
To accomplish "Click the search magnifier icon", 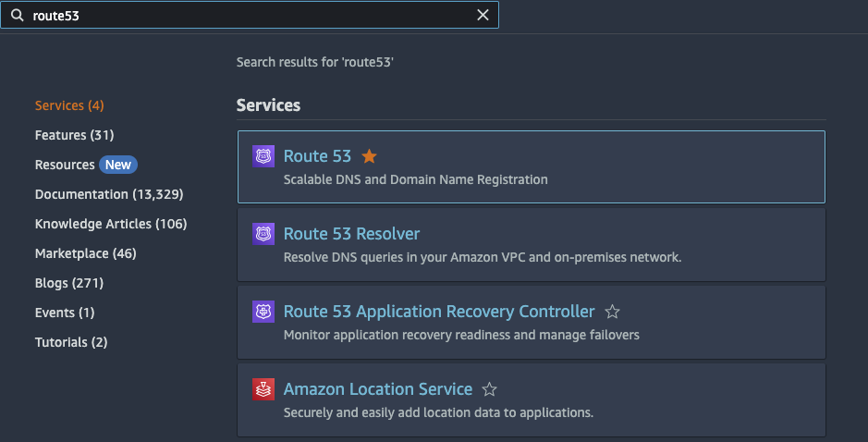I will point(18,15).
